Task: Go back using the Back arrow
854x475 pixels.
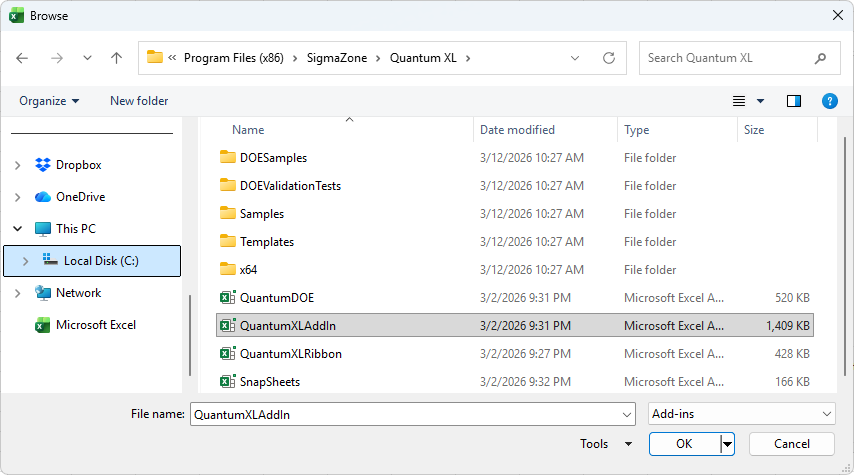Action: click(x=22, y=58)
